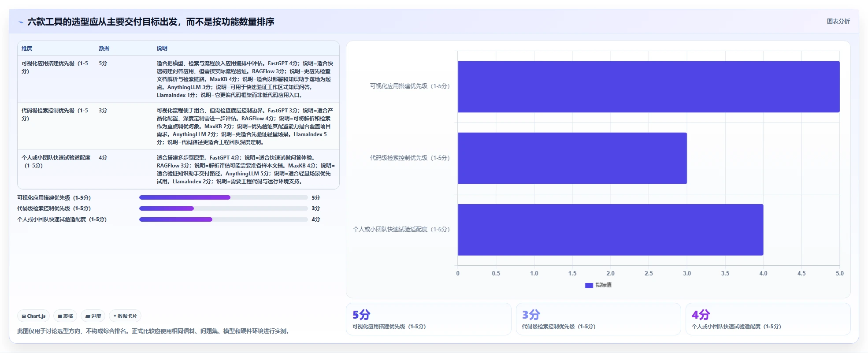Select the 进度 tag chip
This screenshot has width=868, height=353.
[x=93, y=316]
